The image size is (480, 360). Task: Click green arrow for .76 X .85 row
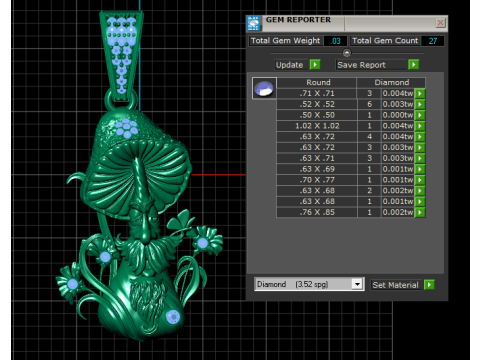point(420,212)
